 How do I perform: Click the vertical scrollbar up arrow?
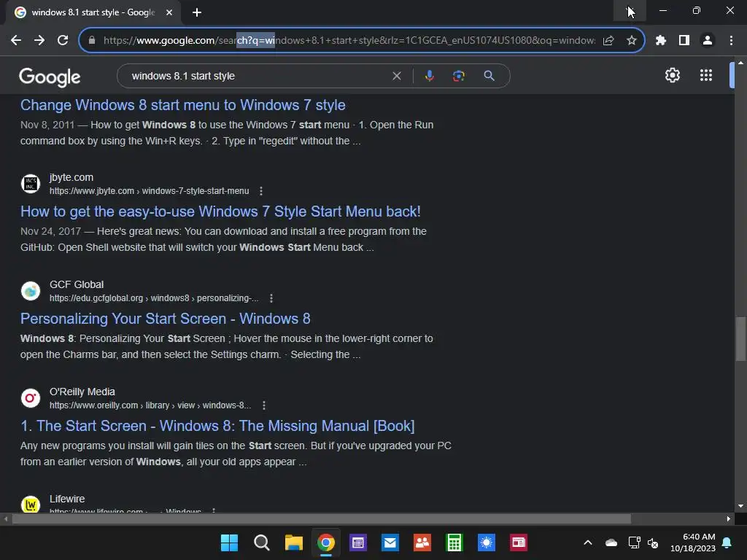(740, 63)
